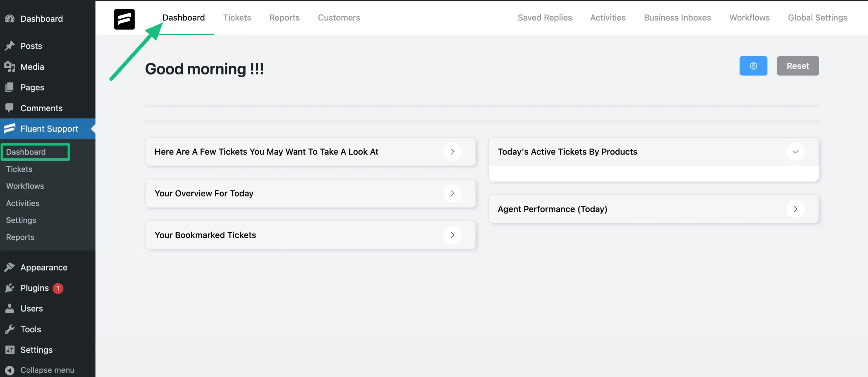Expand 'Agent Performance (Today)' panel chevron
The image size is (868, 377).
pyautogui.click(x=795, y=209)
